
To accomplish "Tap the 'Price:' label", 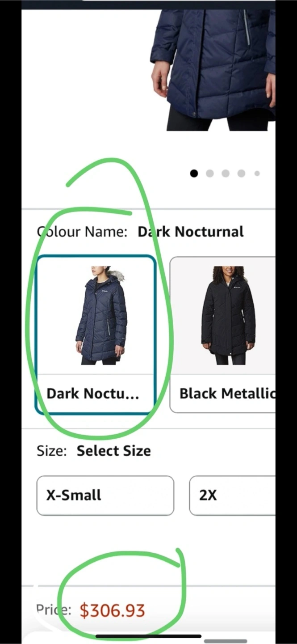I will 54,610.
